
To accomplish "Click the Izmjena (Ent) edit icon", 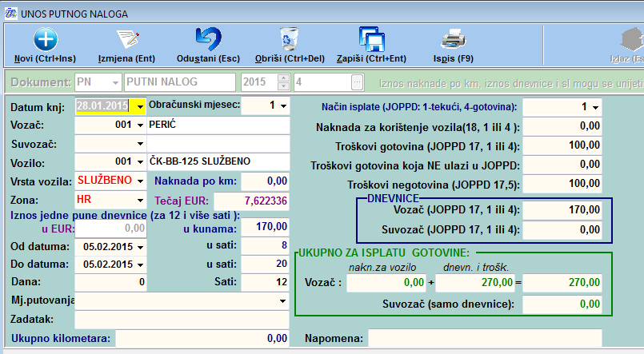I will (128, 39).
